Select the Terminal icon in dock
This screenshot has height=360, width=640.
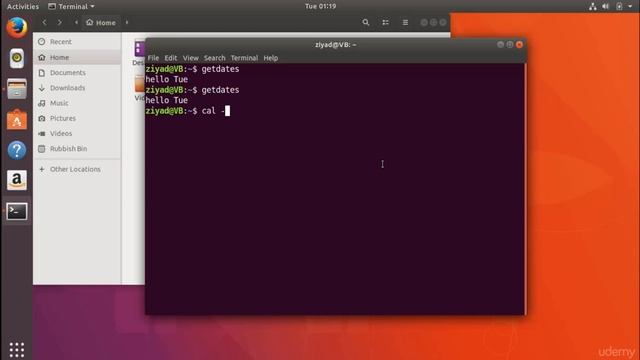pos(17,211)
